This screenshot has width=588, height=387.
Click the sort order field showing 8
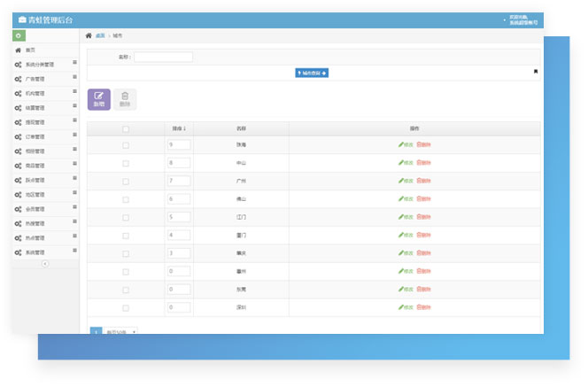[x=179, y=163]
